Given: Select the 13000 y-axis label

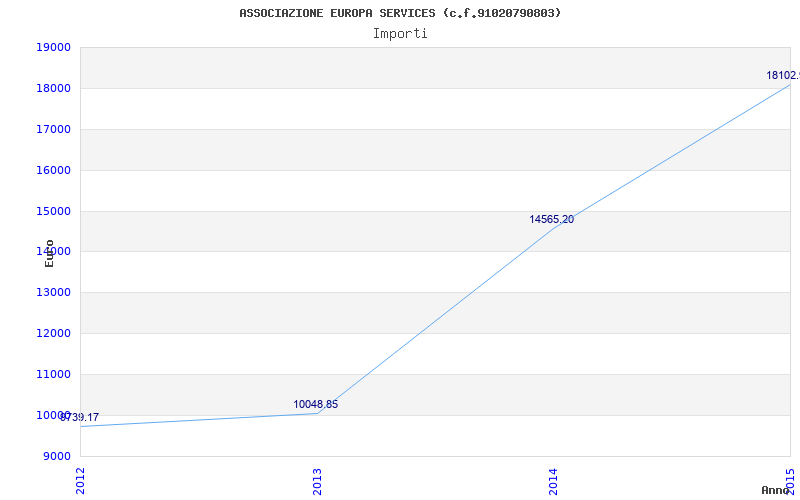Looking at the screenshot, I should click(x=53, y=292).
